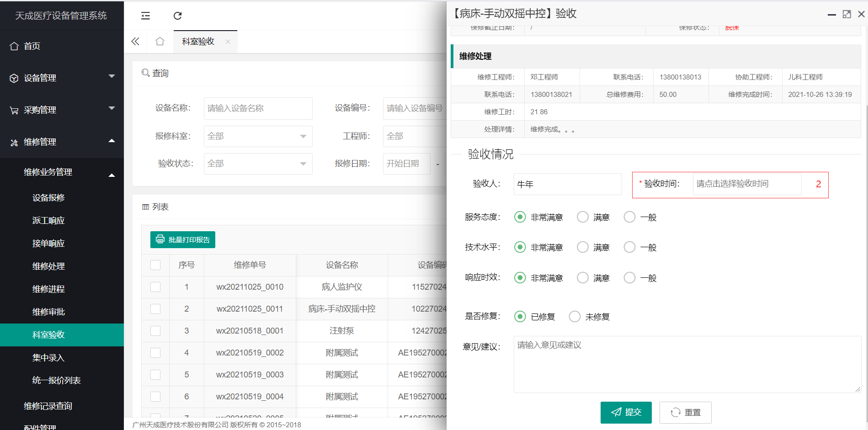Open 接单响应 menu item
The image size is (868, 430).
(x=62, y=244)
